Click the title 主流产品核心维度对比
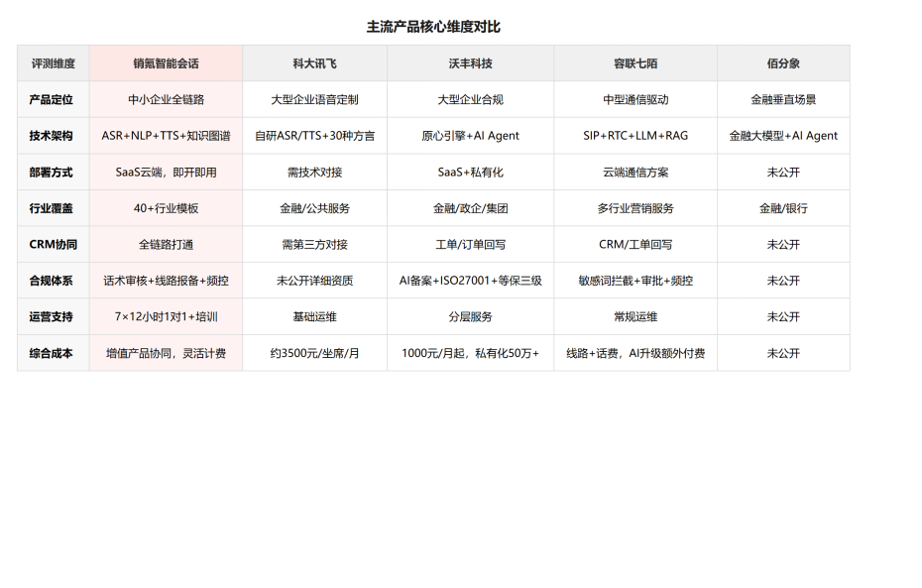 tap(433, 27)
